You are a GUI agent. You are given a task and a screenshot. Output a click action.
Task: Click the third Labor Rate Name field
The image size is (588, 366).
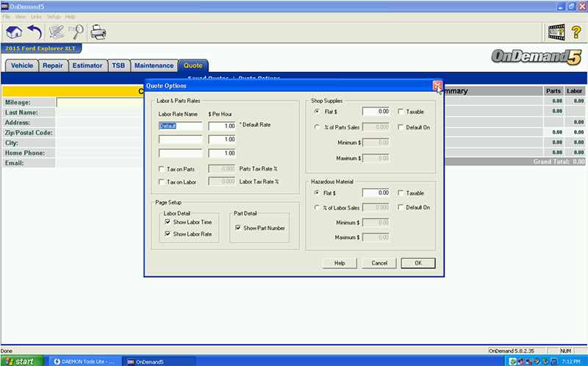180,153
